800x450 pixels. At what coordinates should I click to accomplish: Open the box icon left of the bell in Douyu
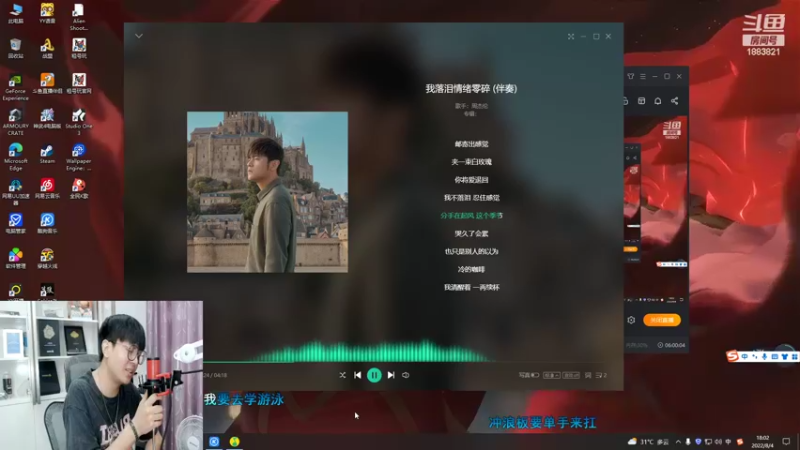click(641, 101)
